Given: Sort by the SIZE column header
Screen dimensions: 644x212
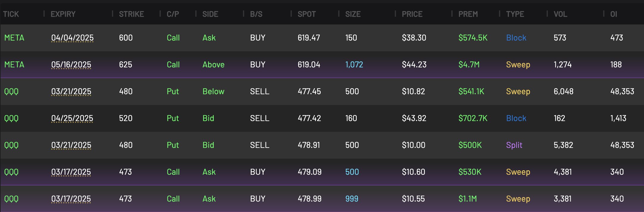Looking at the screenshot, I should tap(353, 14).
